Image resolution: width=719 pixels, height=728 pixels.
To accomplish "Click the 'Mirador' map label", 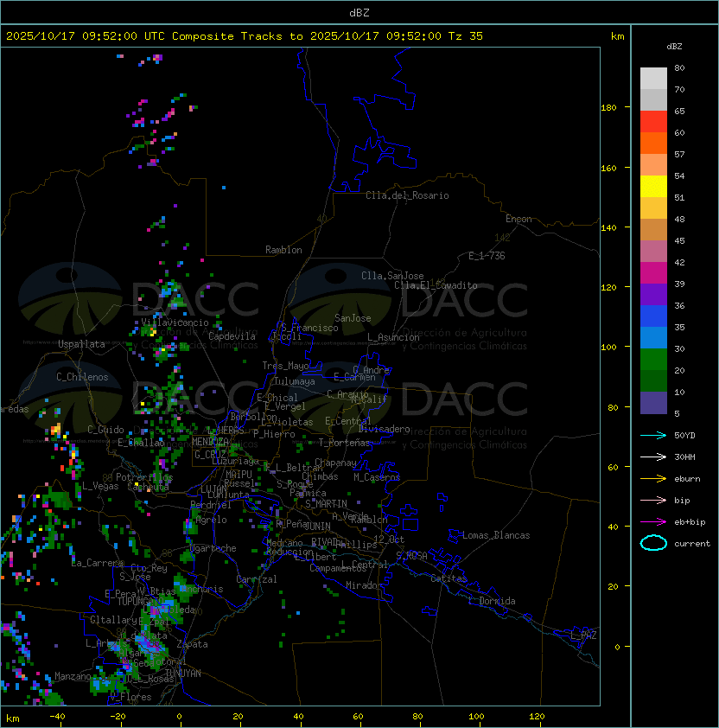I will [x=364, y=585].
